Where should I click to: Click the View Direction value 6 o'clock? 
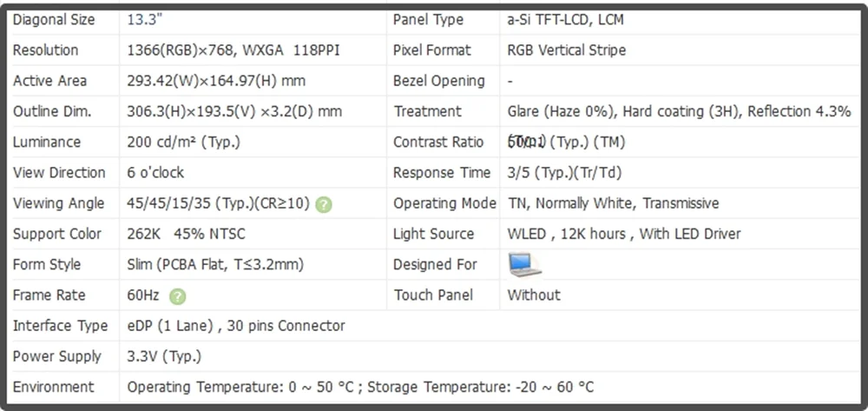point(155,172)
